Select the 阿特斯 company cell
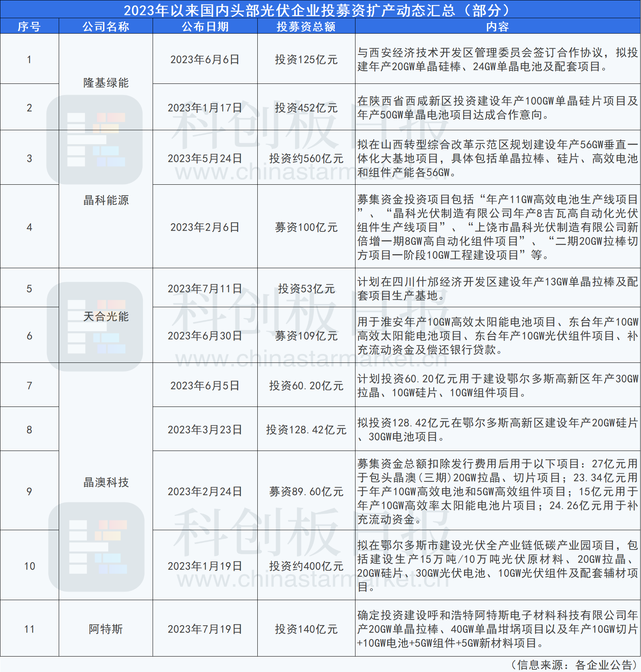This screenshot has width=641, height=672. [106, 629]
